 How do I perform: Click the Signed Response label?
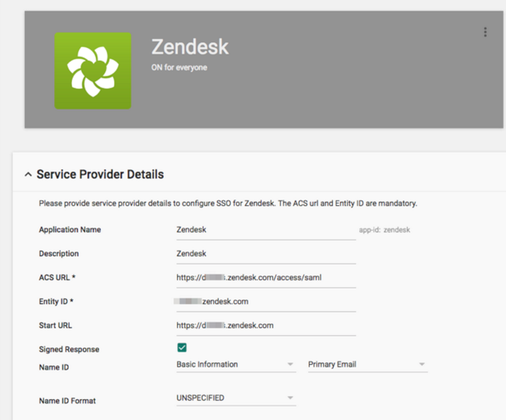tap(69, 349)
